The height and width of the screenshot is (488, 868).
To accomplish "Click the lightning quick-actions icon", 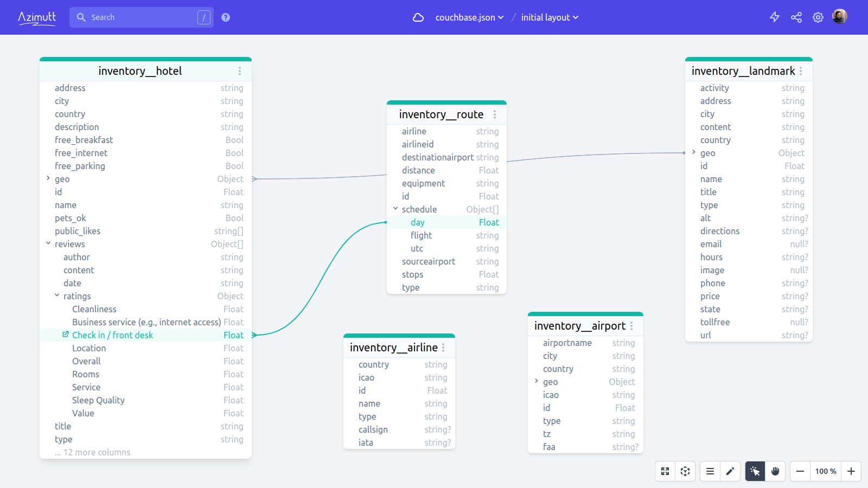I will click(x=774, y=17).
